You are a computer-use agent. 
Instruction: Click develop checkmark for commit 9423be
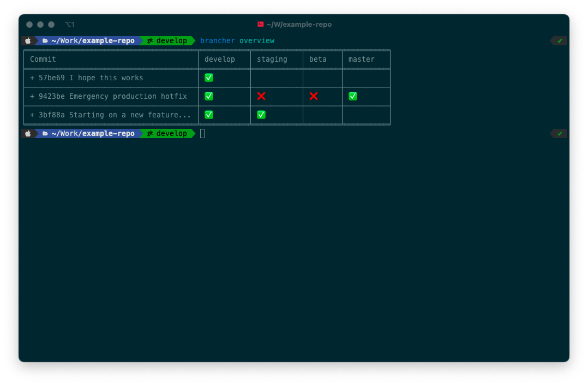pos(209,96)
